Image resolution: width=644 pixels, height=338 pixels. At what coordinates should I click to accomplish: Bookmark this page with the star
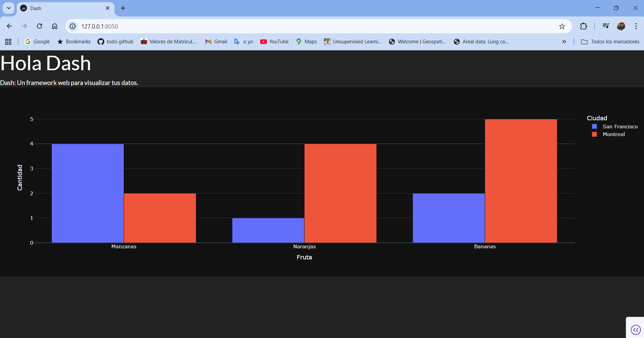[562, 26]
